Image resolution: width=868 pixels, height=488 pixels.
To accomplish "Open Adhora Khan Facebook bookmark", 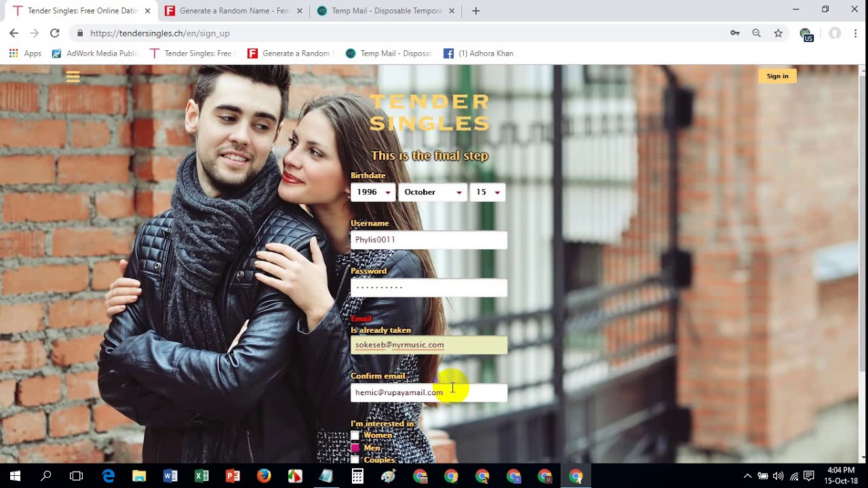I will click(479, 54).
